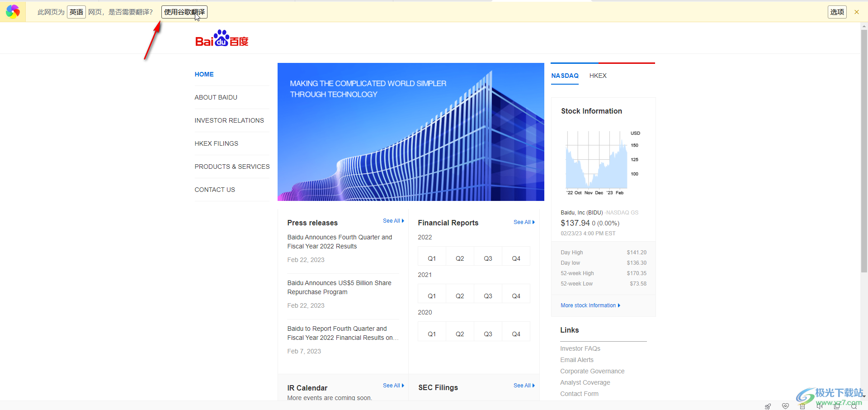Click the Baidu logo
Screen dimensions: 868x410
click(222, 38)
